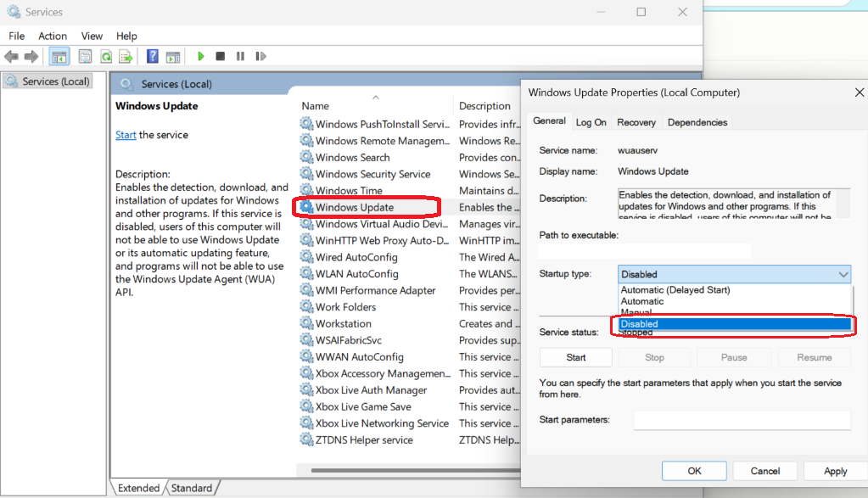Switch to the Dependencies tab
868x498 pixels.
click(x=697, y=122)
